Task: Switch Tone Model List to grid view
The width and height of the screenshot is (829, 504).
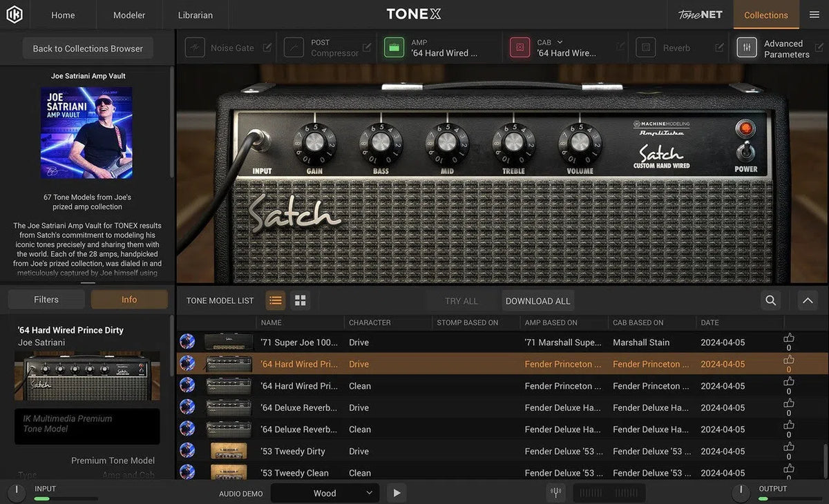Action: (300, 300)
